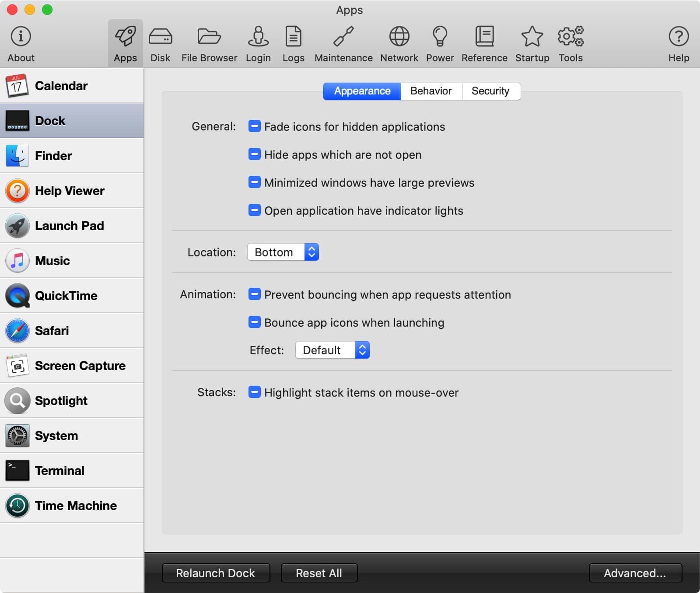Click the Relaunch Dock button
The width and height of the screenshot is (700, 593).
[x=216, y=573]
